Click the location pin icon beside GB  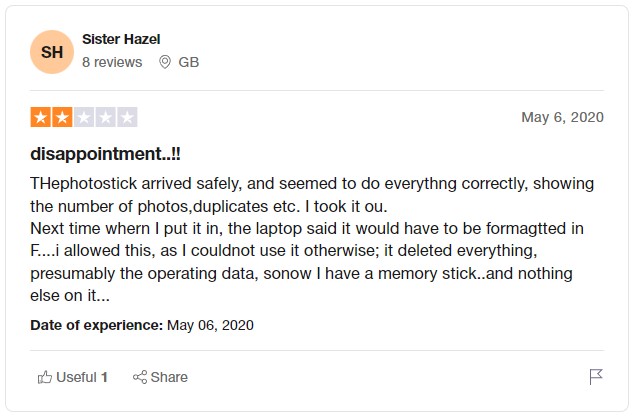click(165, 62)
